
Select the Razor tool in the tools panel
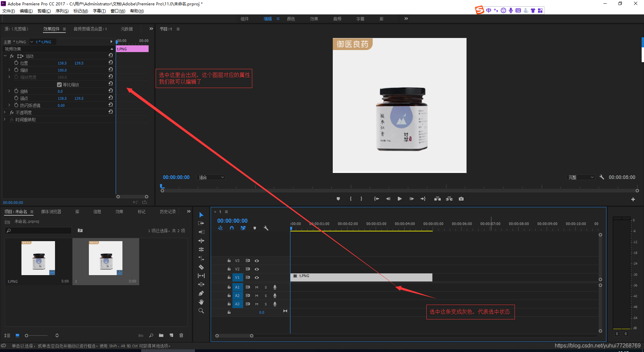coord(201,267)
